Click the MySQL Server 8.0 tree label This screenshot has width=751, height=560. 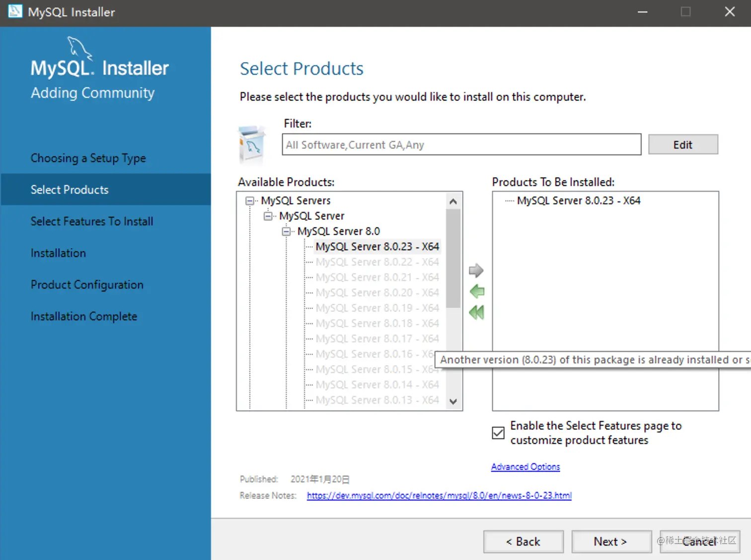tap(339, 231)
